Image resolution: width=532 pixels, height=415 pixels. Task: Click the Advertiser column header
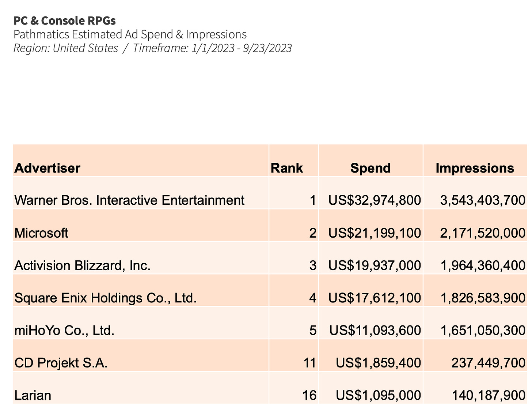(x=47, y=168)
